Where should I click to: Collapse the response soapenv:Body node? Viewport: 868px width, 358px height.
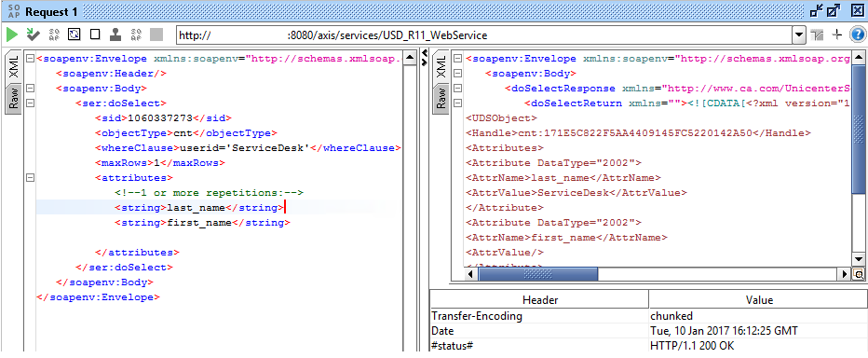457,73
